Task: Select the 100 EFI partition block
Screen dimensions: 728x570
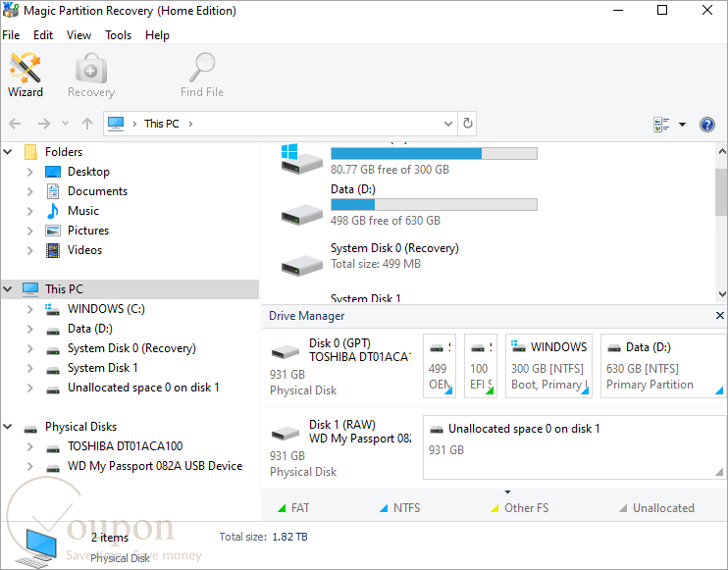Action: coord(481,366)
